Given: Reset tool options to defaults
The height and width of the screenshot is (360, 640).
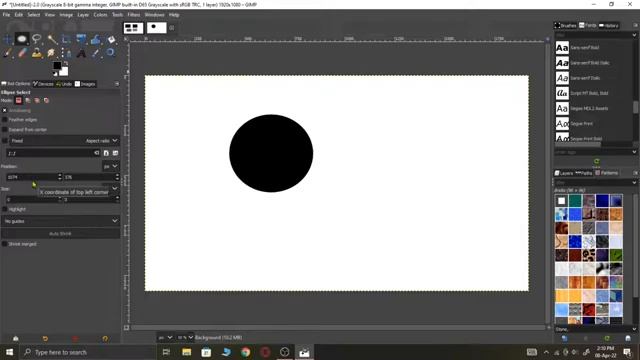Looking at the screenshot, I should [105, 338].
